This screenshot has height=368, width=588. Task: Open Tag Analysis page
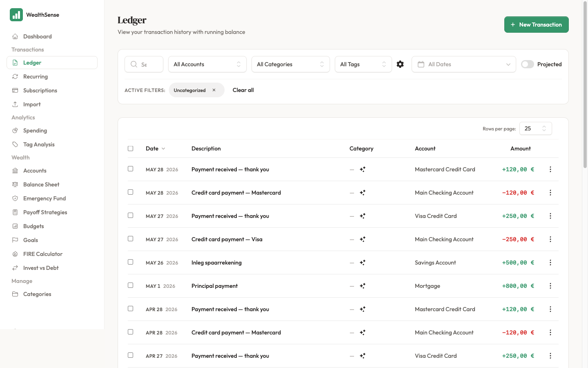point(52,144)
